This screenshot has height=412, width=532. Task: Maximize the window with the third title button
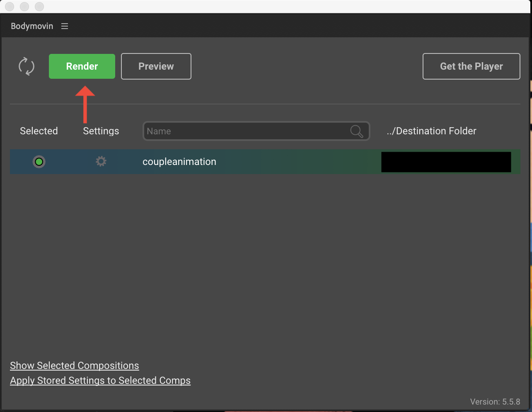coord(39,7)
